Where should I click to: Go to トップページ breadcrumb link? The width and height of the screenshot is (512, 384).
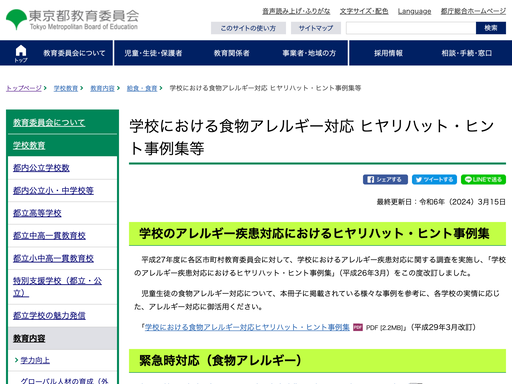(x=24, y=88)
